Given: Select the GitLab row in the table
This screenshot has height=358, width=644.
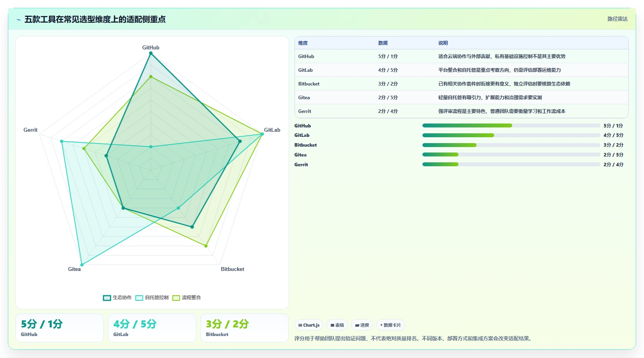Looking at the screenshot, I should 461,70.
